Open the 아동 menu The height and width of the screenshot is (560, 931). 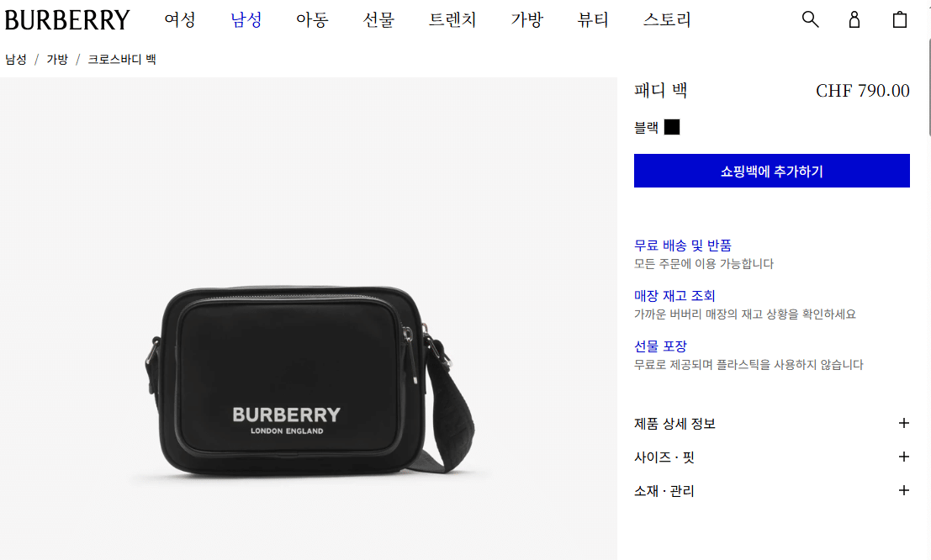tap(312, 19)
